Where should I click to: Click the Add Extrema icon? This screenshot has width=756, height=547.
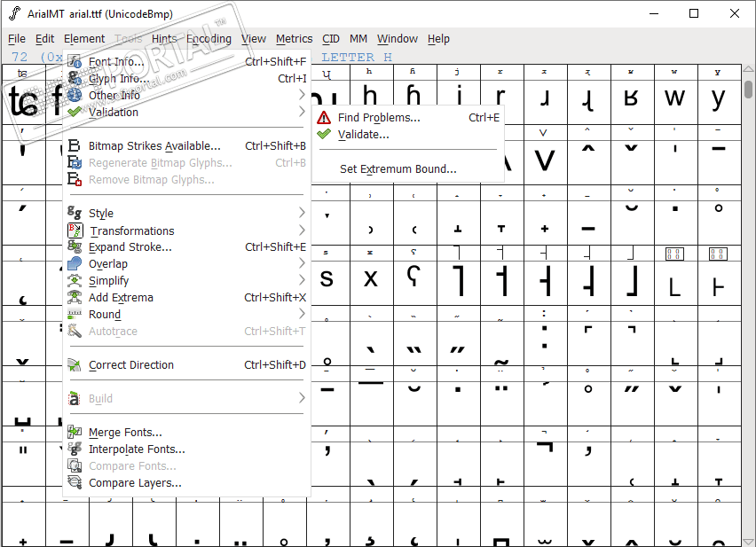click(x=75, y=297)
